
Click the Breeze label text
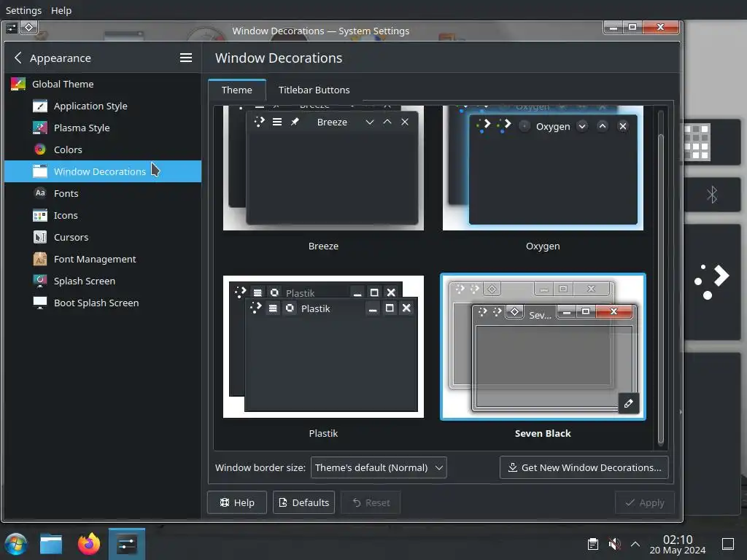323,246
